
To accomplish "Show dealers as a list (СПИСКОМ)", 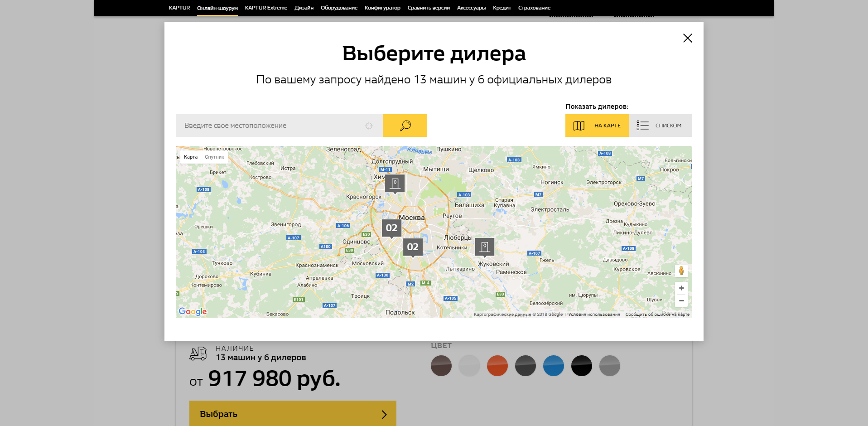I will click(x=660, y=126).
